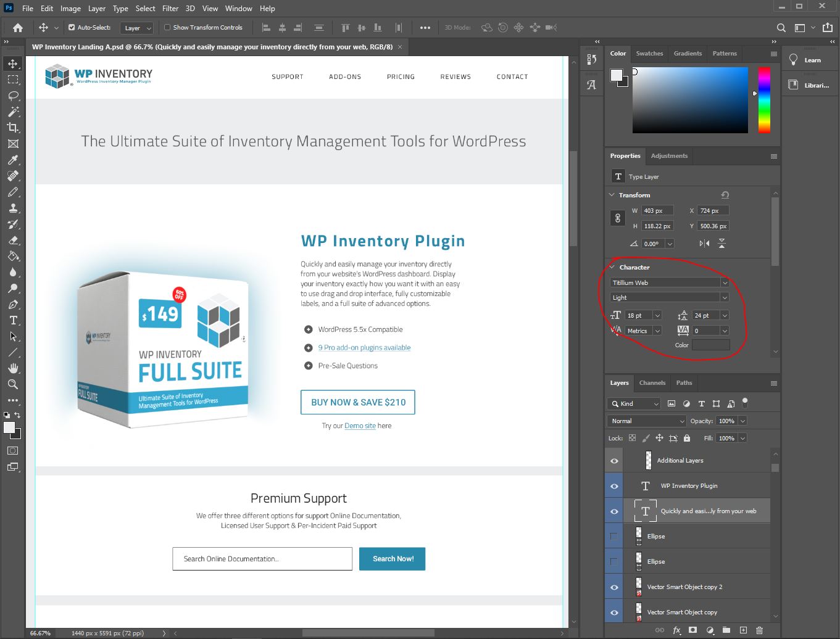Open the 24 pt leading dropdown
Image resolution: width=840 pixels, height=639 pixels.
click(x=725, y=315)
